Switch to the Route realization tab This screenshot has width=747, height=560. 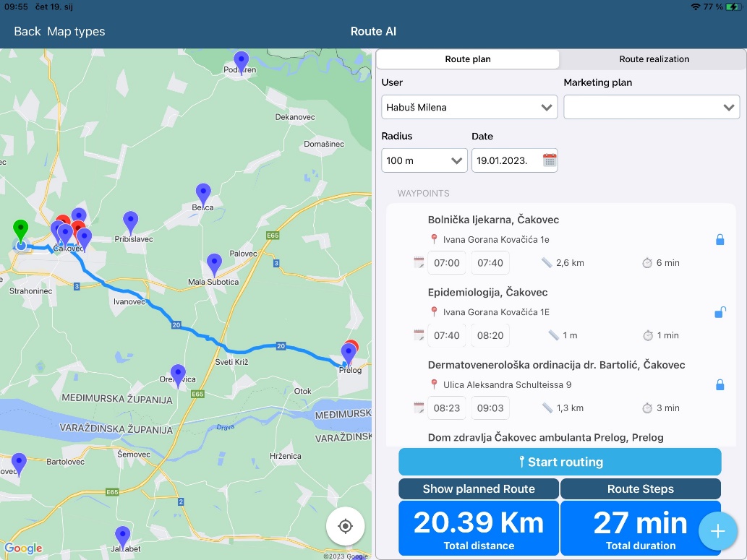point(654,59)
